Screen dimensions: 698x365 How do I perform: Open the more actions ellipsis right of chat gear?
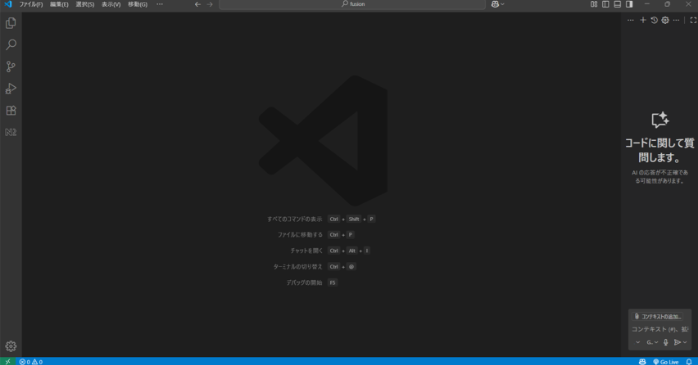[676, 20]
